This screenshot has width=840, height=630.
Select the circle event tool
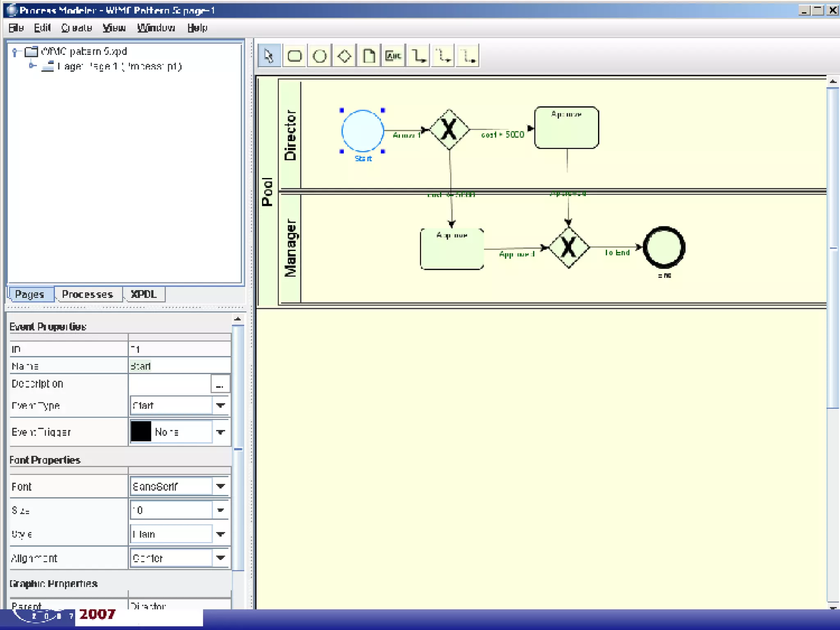(320, 56)
